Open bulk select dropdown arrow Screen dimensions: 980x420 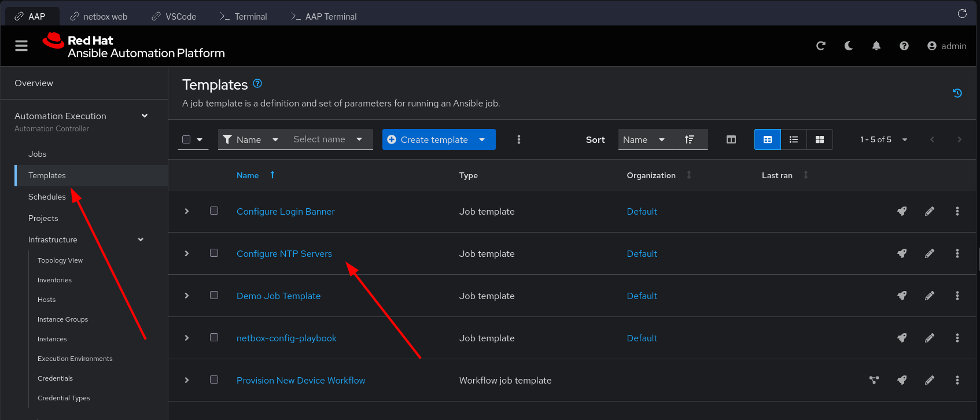pos(200,139)
